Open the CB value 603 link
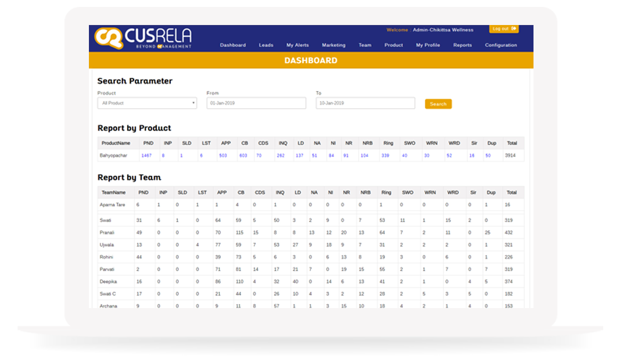624x364 pixels. pos(243,155)
